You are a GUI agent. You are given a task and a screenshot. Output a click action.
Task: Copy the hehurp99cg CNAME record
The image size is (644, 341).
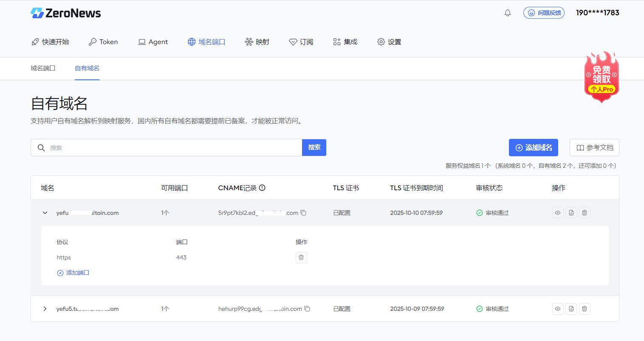point(307,309)
